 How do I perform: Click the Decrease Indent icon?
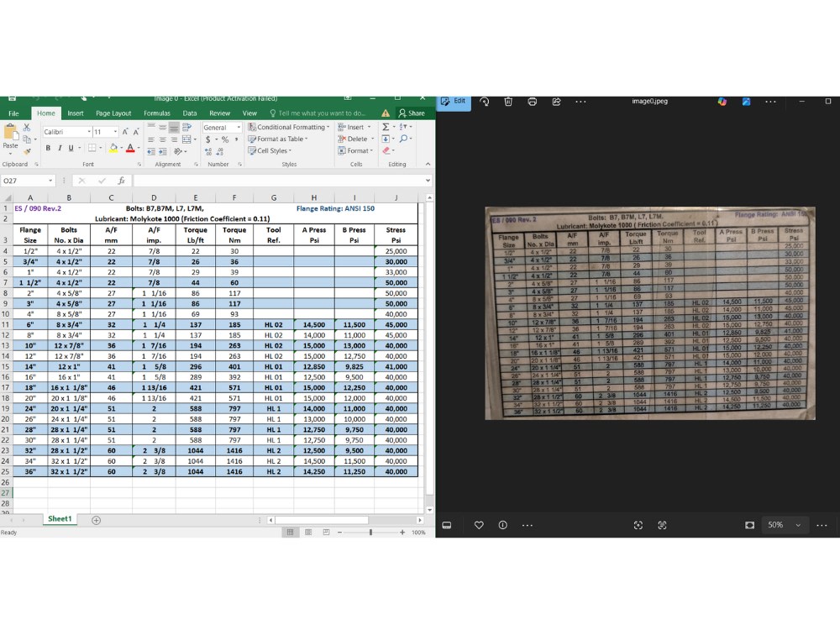(x=151, y=151)
